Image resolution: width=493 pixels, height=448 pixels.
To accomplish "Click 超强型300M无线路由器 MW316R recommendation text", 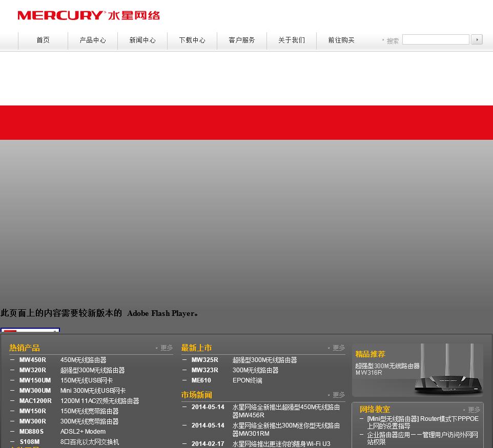I will click(x=387, y=369).
